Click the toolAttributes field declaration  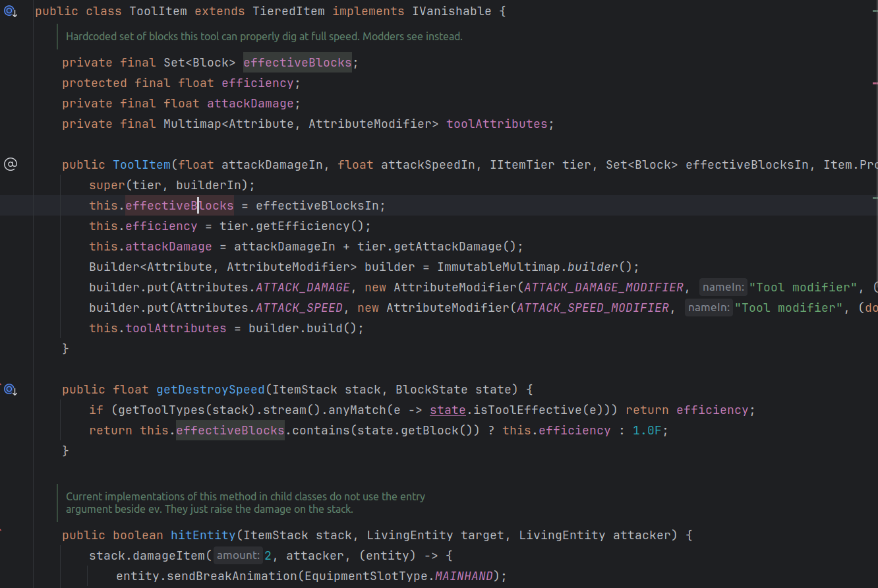[496, 124]
